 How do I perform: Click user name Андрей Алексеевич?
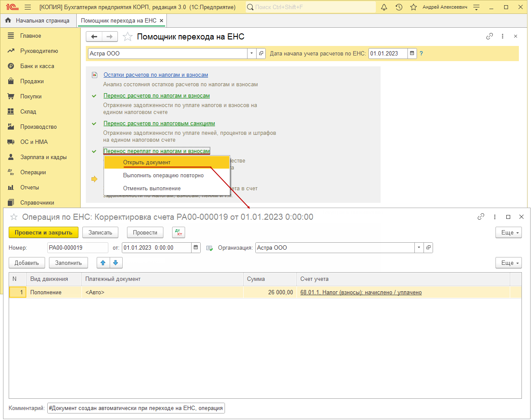click(445, 7)
